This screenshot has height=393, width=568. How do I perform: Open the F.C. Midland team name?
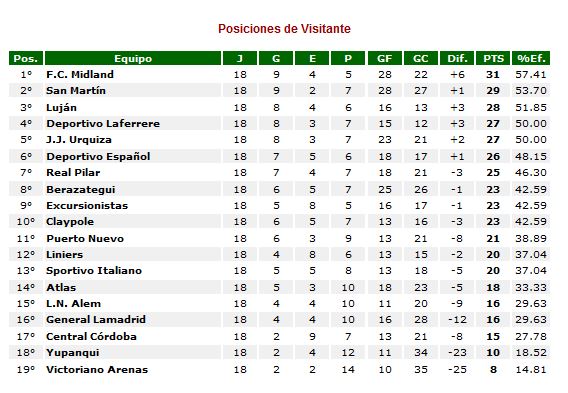80,74
